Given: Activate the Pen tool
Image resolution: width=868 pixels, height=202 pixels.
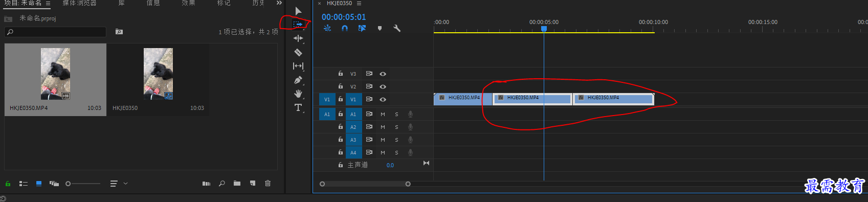Looking at the screenshot, I should click(x=298, y=80).
